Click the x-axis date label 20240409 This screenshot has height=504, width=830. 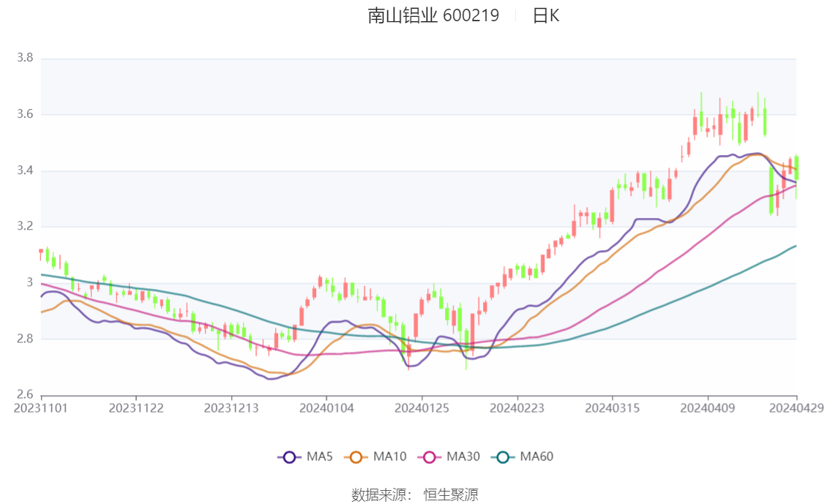(708, 408)
